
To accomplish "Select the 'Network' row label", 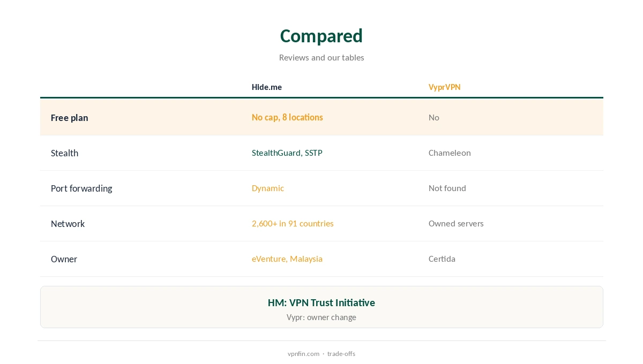I will [68, 224].
